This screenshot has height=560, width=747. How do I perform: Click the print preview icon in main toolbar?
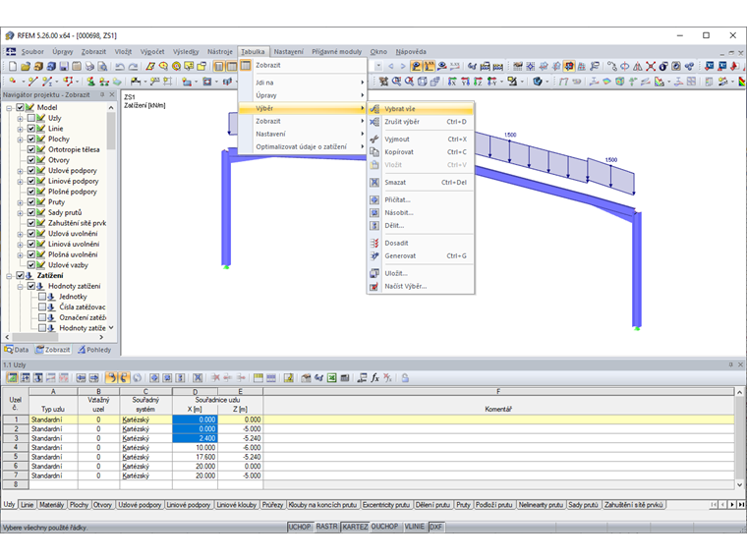pyautogui.click(x=102, y=66)
